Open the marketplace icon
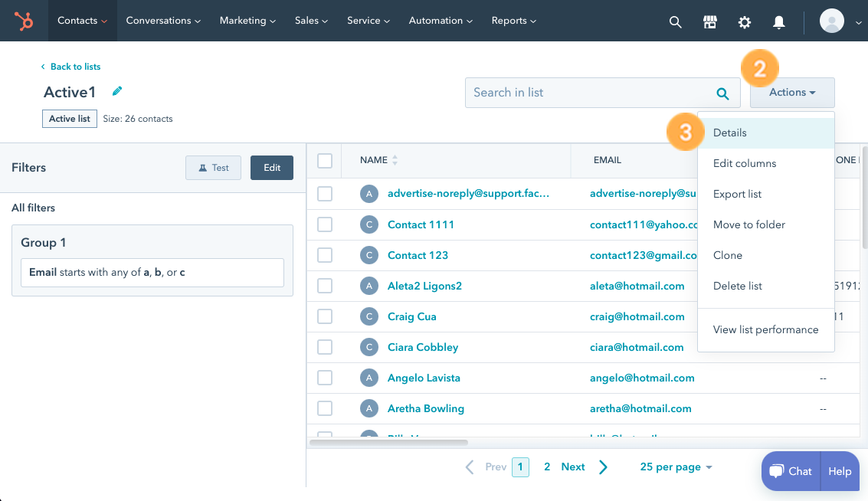Screen dimensions: 868x501 pos(709,21)
